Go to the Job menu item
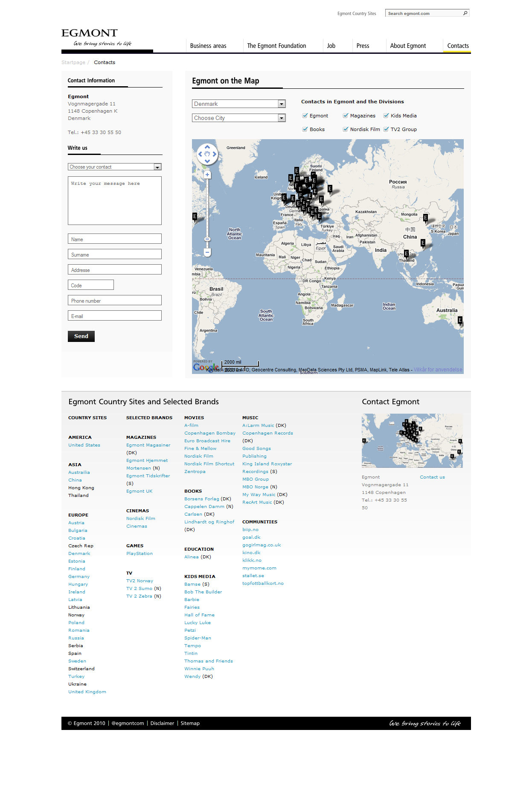This screenshot has height=794, width=532. point(331,46)
